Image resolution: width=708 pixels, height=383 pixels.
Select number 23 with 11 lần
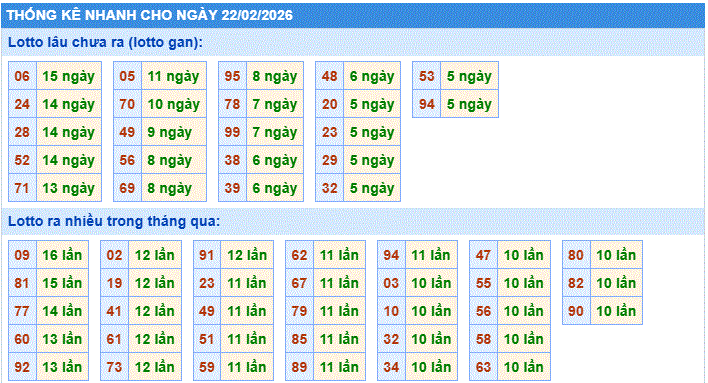click(x=207, y=283)
